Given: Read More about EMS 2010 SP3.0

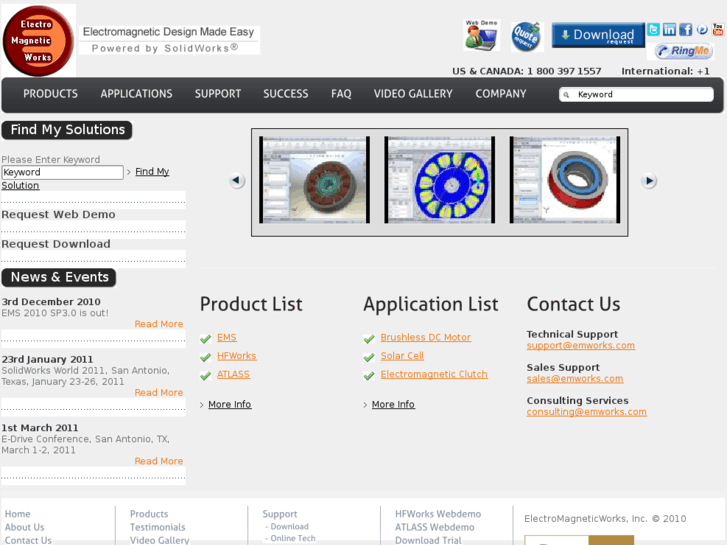Looking at the screenshot, I should [159, 324].
